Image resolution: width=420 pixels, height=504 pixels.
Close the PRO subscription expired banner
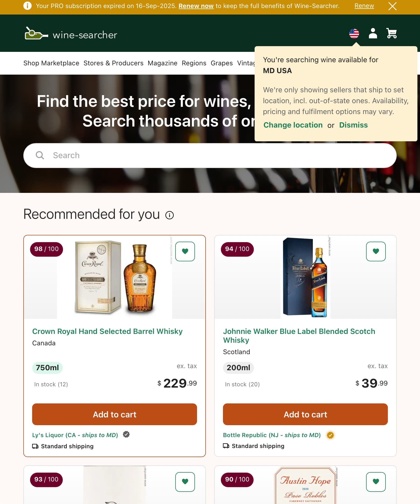tap(392, 6)
